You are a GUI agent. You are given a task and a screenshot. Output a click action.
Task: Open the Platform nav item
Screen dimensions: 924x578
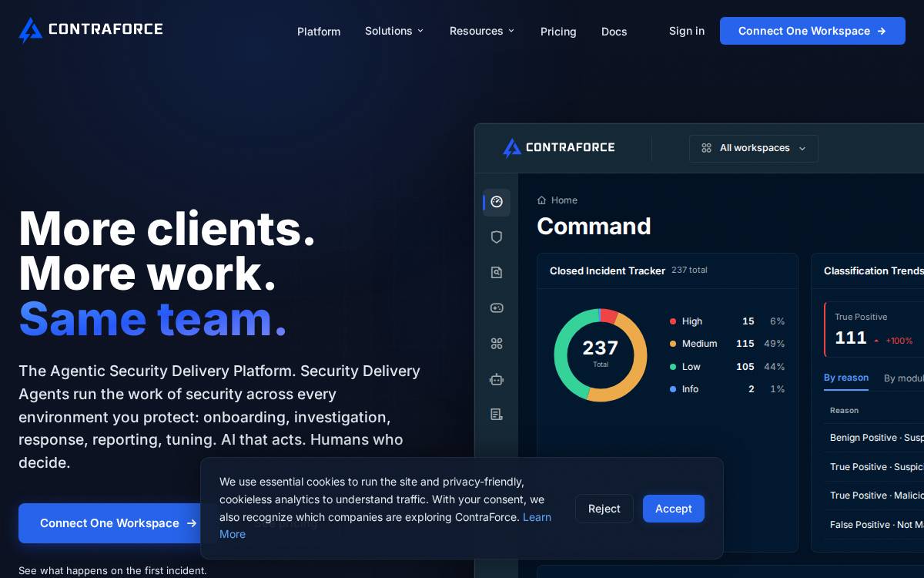319,32
